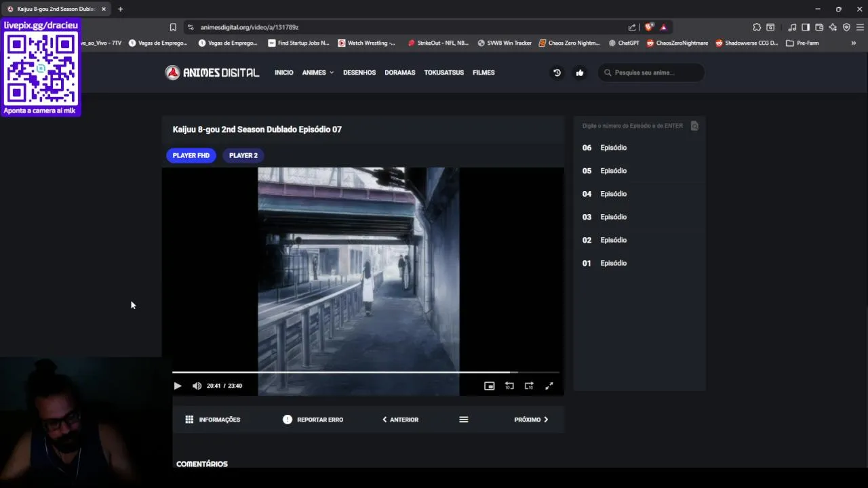Open episode 01 from the list

[639, 263]
